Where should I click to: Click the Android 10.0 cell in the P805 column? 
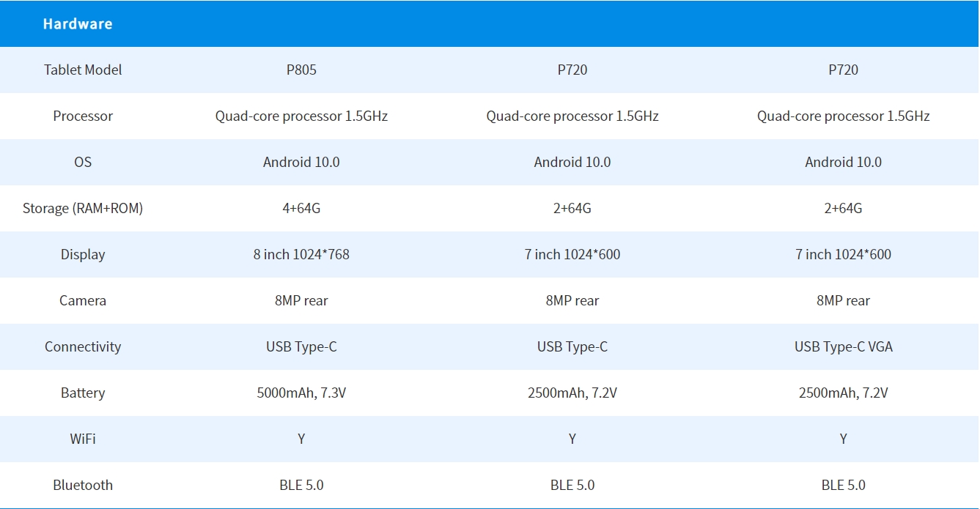click(301, 162)
